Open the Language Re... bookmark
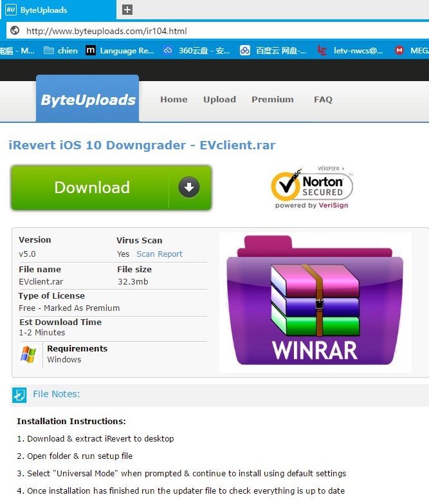 [x=120, y=50]
